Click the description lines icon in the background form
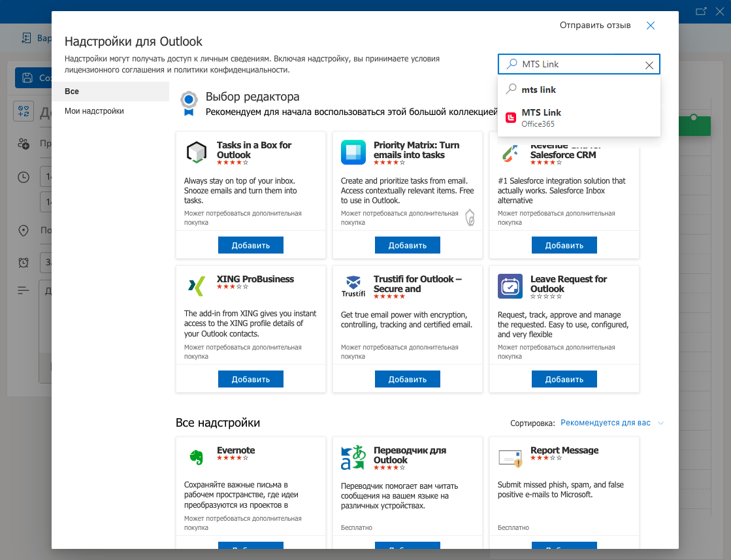731x560 pixels. [x=24, y=291]
